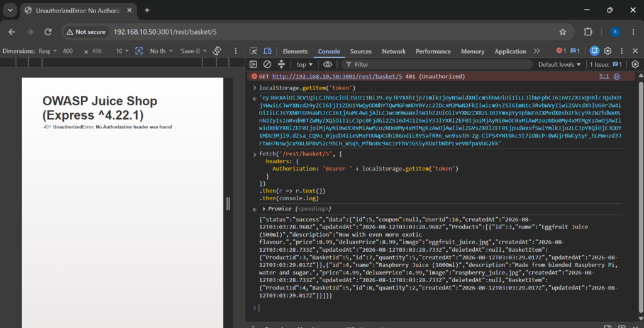This screenshot has width=644, height=328.
Task: Toggle the device toolbar
Action: point(267,51)
